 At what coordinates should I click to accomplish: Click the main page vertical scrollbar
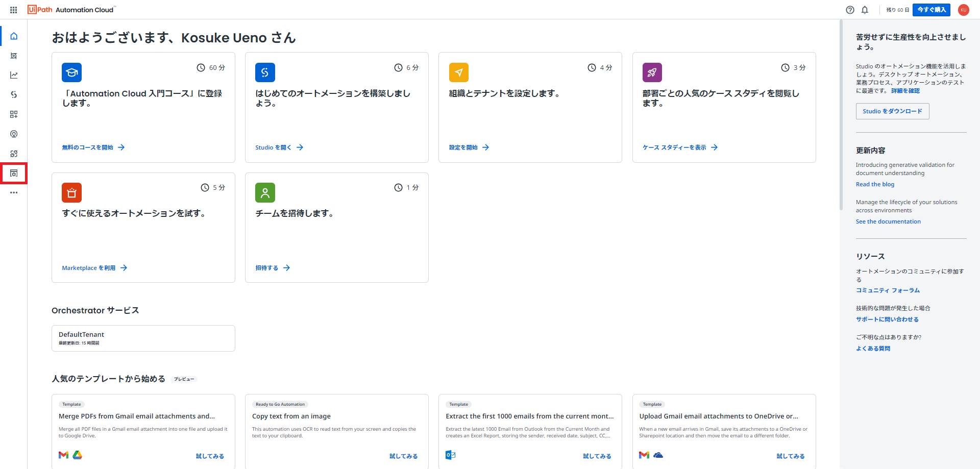841,115
